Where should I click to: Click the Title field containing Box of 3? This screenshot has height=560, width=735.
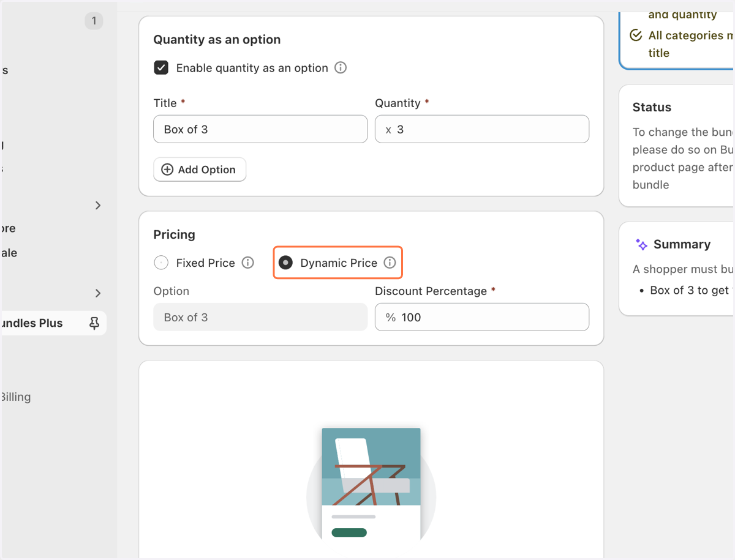pos(260,129)
